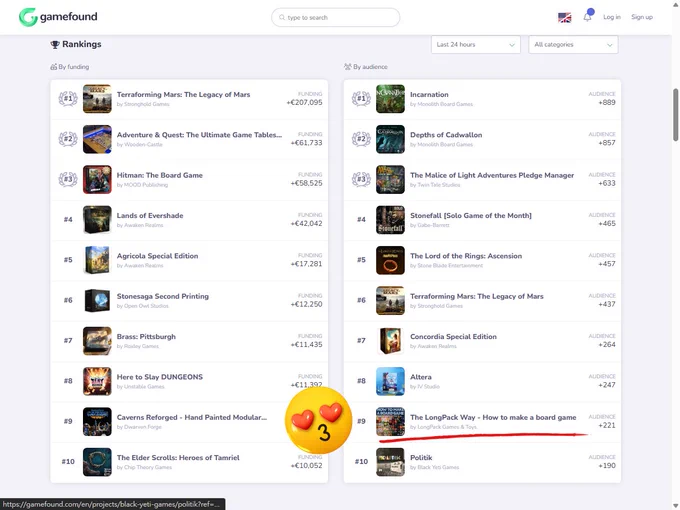Viewport: 680px width, 510px height.
Task: Open Politik title link
Action: pos(421,458)
